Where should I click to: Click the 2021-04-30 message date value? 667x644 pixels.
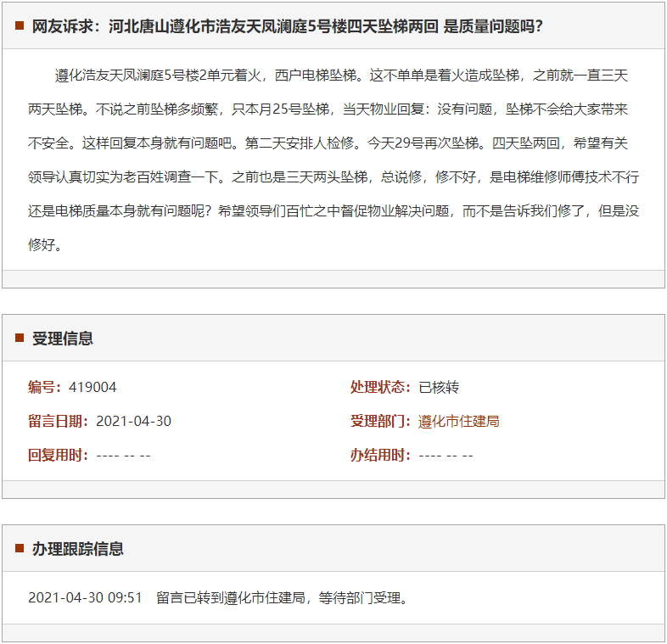point(133,421)
